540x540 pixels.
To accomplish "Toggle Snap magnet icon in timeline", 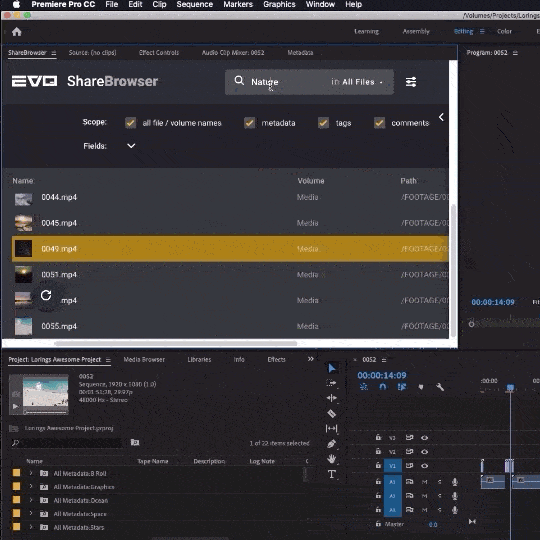I will (x=383, y=387).
